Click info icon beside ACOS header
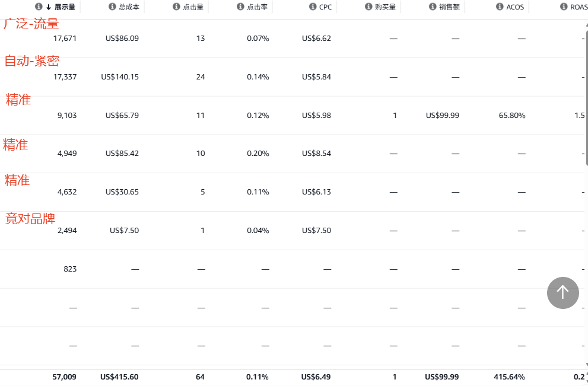The width and height of the screenshot is (588, 386). (500, 7)
